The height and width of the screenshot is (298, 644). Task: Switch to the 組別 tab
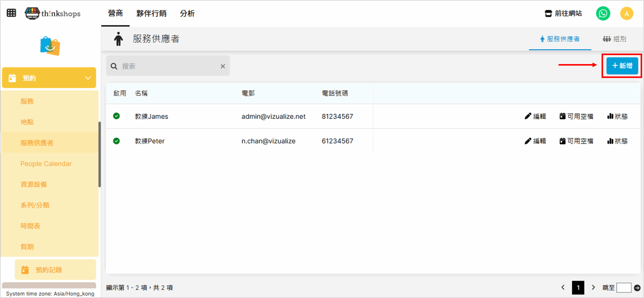pyautogui.click(x=614, y=39)
